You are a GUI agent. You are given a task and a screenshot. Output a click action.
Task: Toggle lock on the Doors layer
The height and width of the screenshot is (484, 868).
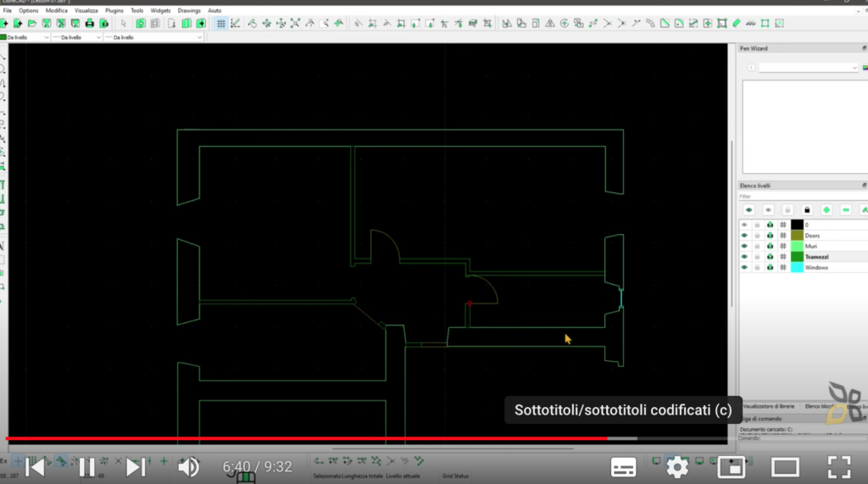(x=757, y=236)
